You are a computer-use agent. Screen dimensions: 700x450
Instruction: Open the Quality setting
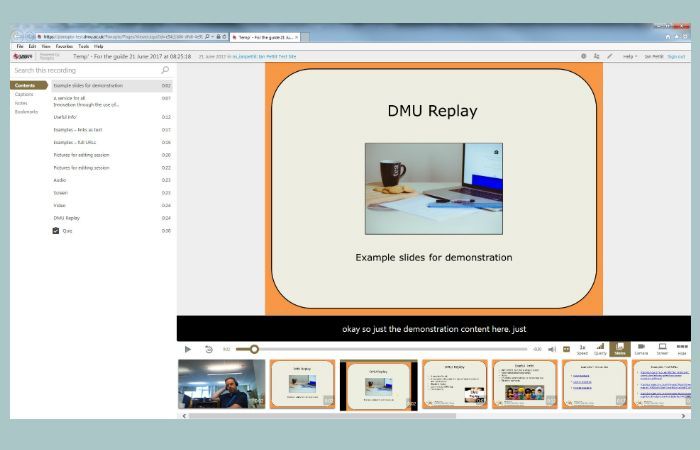(x=600, y=350)
